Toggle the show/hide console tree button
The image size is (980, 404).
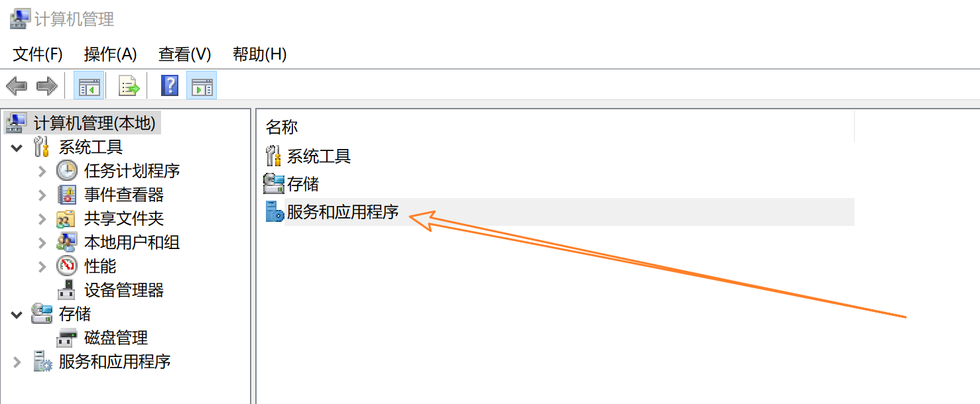(x=89, y=85)
